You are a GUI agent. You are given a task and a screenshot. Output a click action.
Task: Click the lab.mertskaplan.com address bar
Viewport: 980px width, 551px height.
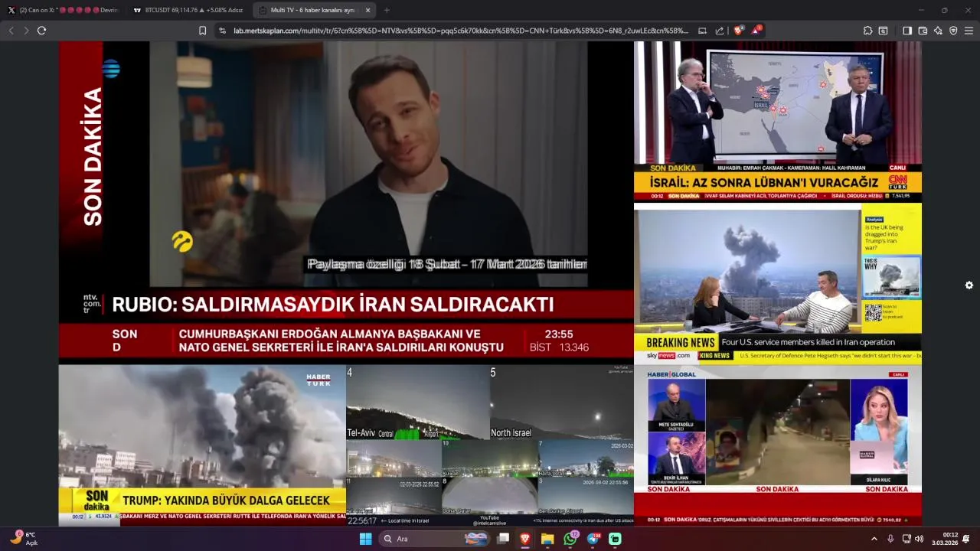[459, 31]
